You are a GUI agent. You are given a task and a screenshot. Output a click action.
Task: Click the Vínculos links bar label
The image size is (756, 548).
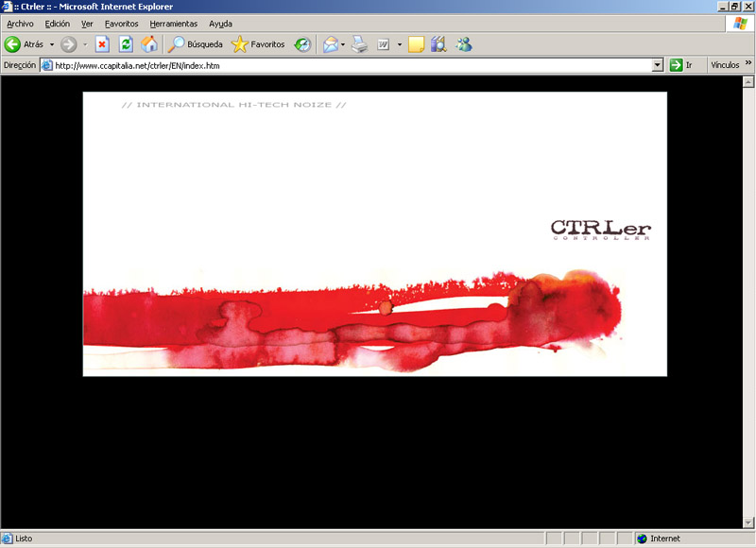[x=725, y=65]
